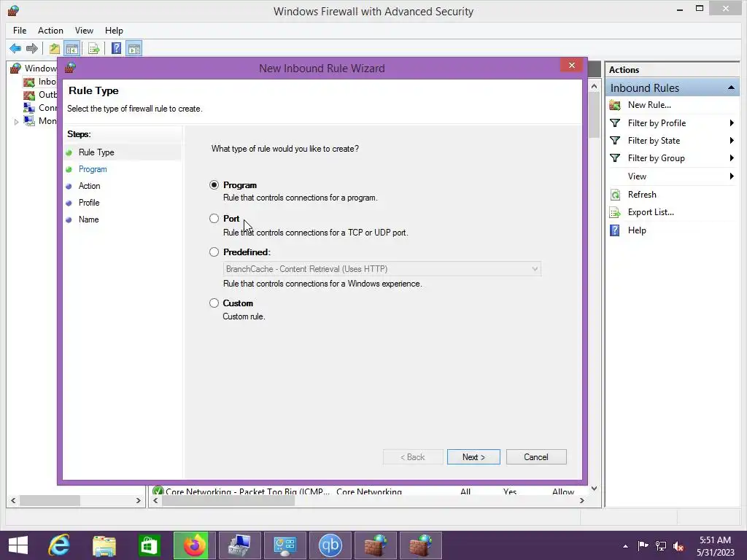Viewport: 747px width, 560px height.
Task: Click the network tray icon
Action: click(661, 546)
